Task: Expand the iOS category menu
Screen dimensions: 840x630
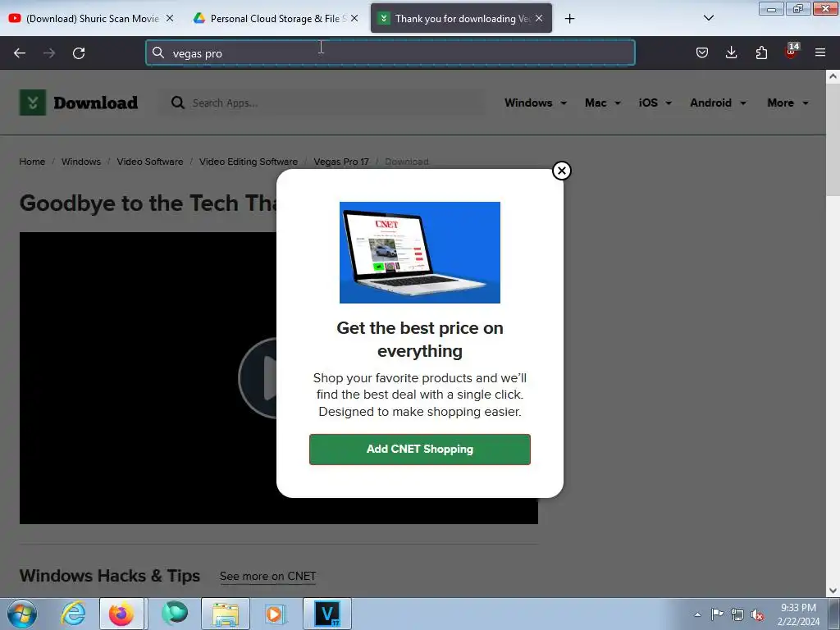Action: pos(655,103)
